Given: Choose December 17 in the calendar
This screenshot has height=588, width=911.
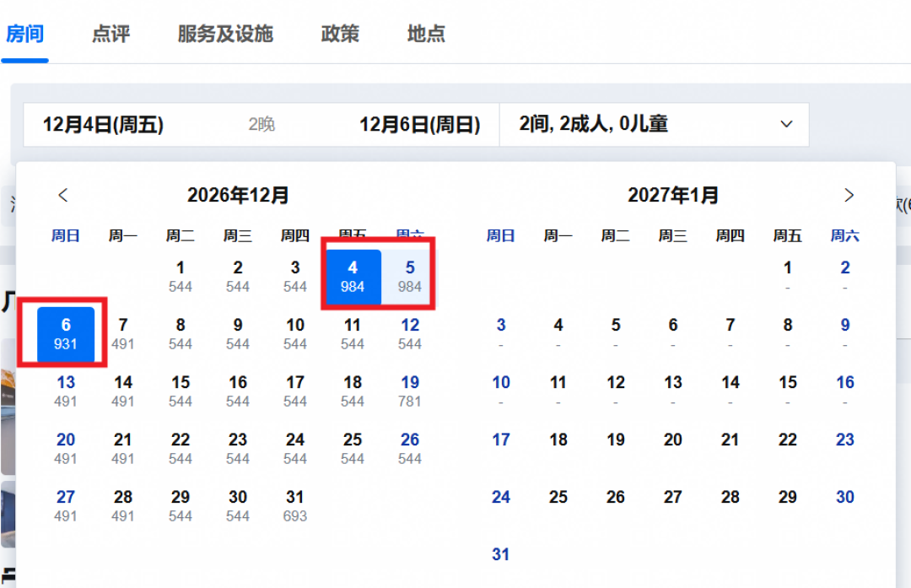Looking at the screenshot, I should pyautogui.click(x=295, y=391).
